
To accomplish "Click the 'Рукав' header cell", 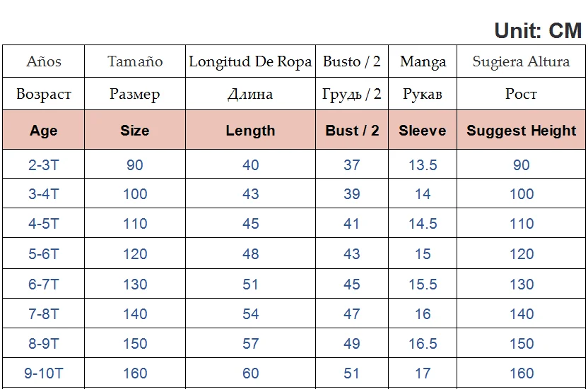I will click(x=423, y=94).
